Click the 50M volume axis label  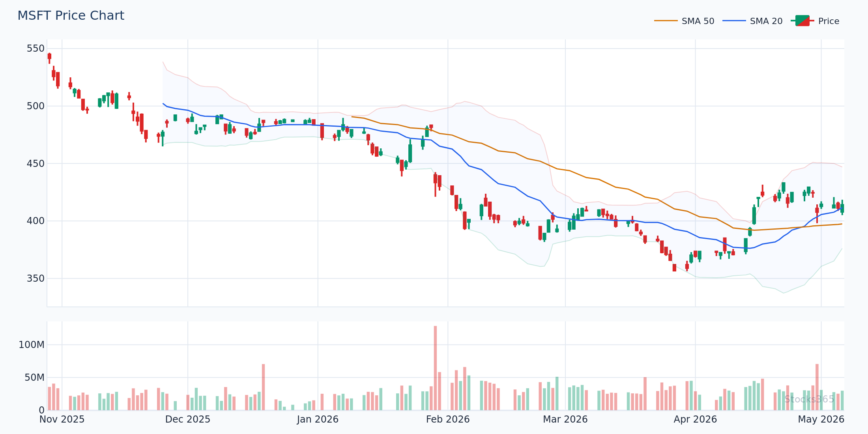pyautogui.click(x=35, y=378)
